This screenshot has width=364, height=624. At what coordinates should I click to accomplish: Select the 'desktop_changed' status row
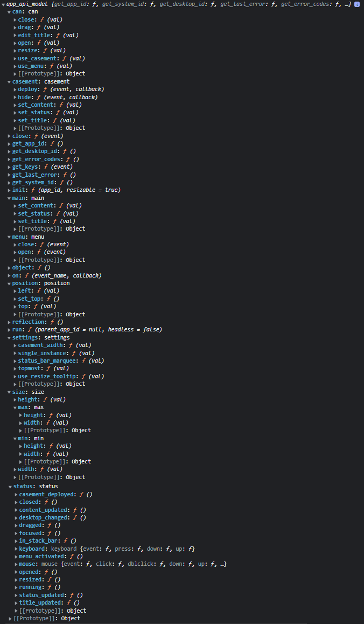point(50,518)
